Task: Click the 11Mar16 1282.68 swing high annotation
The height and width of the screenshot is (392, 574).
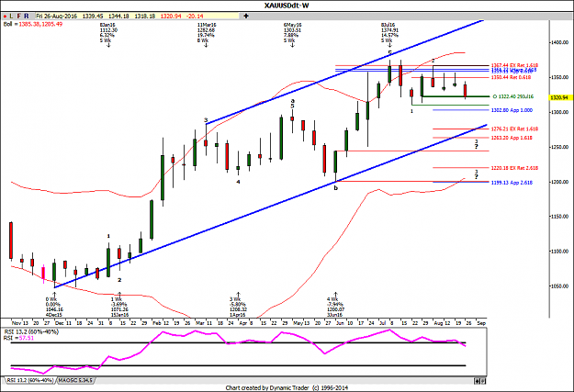Action: (x=206, y=33)
